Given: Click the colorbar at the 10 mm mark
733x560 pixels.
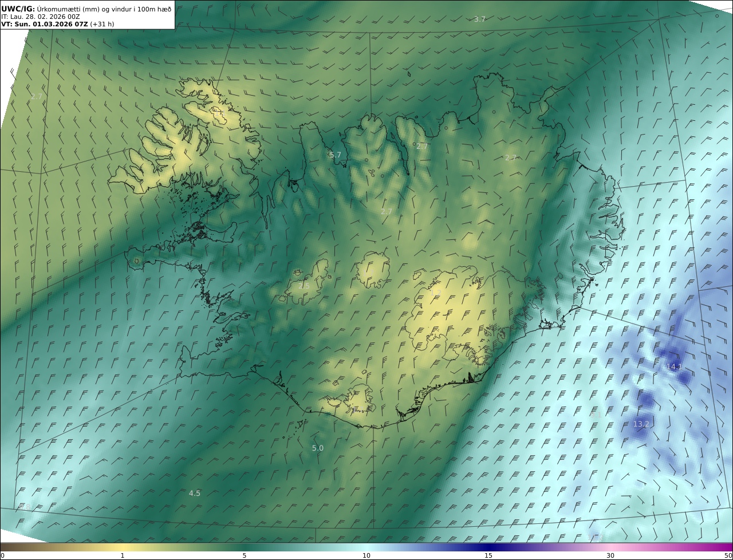Looking at the screenshot, I should click(366, 547).
